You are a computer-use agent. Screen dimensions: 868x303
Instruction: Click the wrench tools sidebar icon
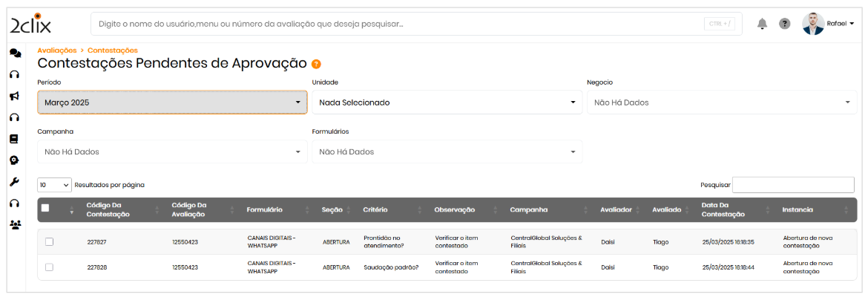[x=14, y=182]
